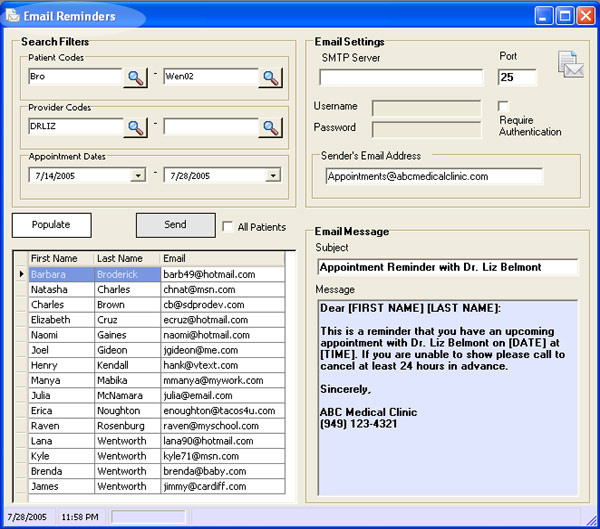Enable the All Patients checkbox
600x529 pixels.
(x=228, y=227)
